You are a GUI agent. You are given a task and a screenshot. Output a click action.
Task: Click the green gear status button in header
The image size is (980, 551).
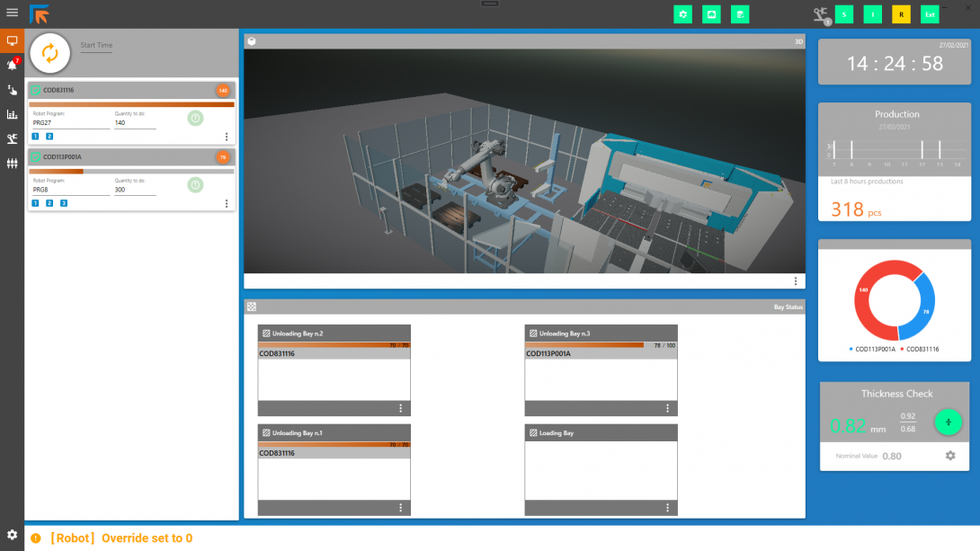(x=682, y=14)
